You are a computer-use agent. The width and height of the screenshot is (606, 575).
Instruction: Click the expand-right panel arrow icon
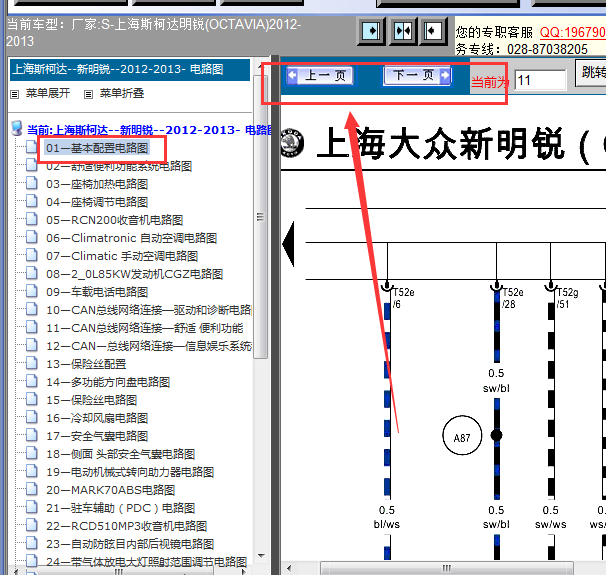(x=371, y=31)
